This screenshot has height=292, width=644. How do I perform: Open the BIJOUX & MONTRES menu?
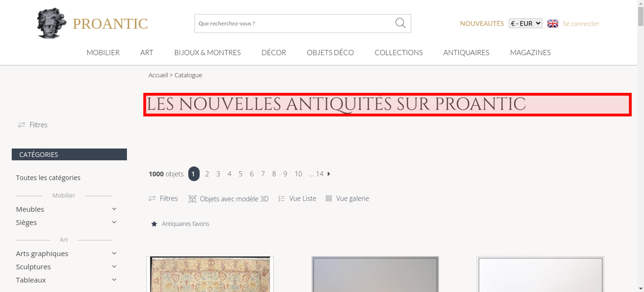[207, 52]
